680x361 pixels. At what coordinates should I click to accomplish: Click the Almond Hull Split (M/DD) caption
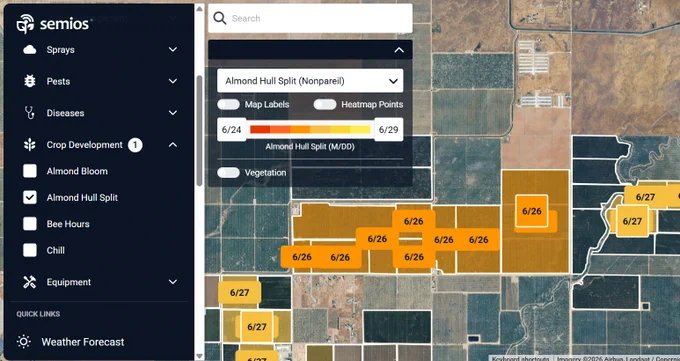[310, 147]
